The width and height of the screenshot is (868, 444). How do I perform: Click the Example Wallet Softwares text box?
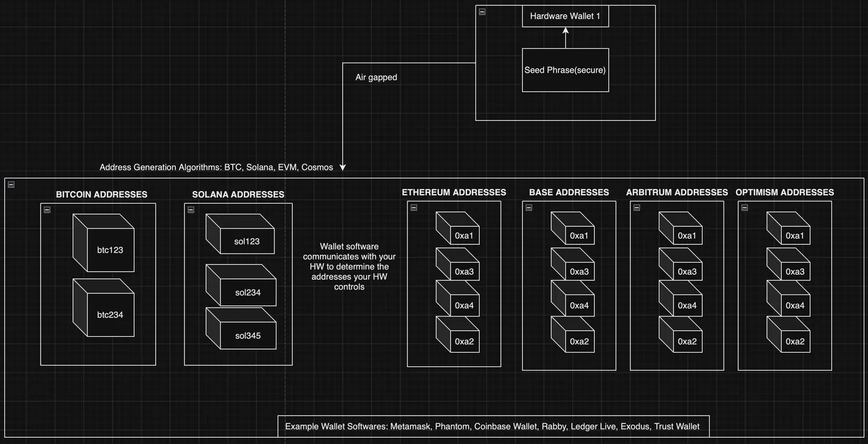493,426
